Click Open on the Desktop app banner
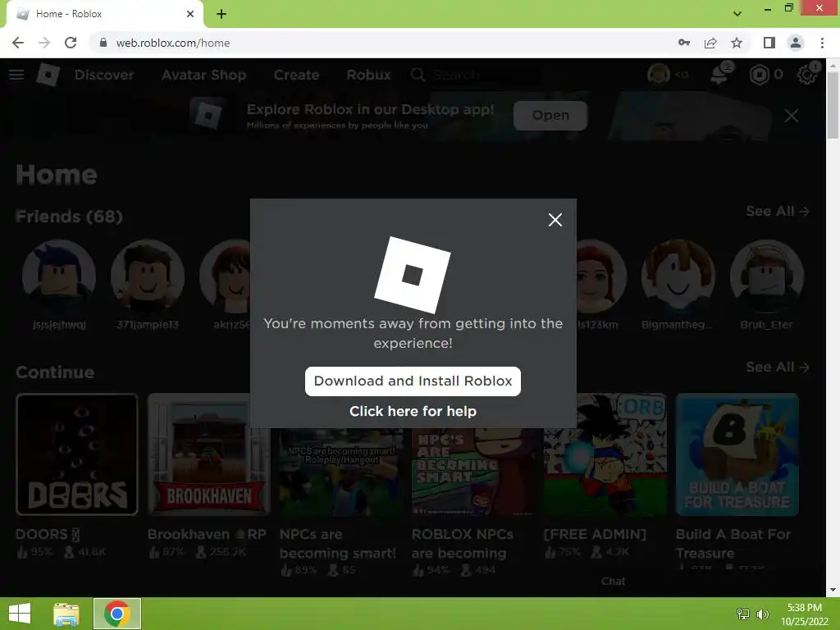Viewport: 840px width, 630px height. 550,115
